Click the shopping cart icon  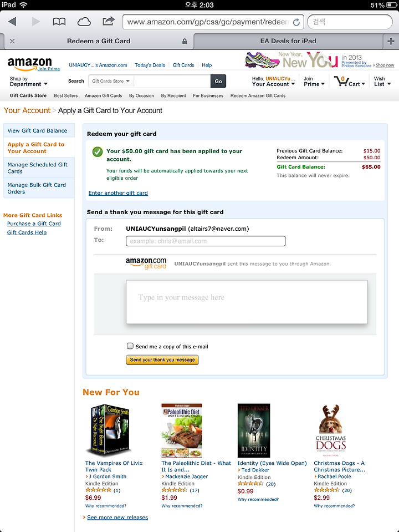(341, 81)
